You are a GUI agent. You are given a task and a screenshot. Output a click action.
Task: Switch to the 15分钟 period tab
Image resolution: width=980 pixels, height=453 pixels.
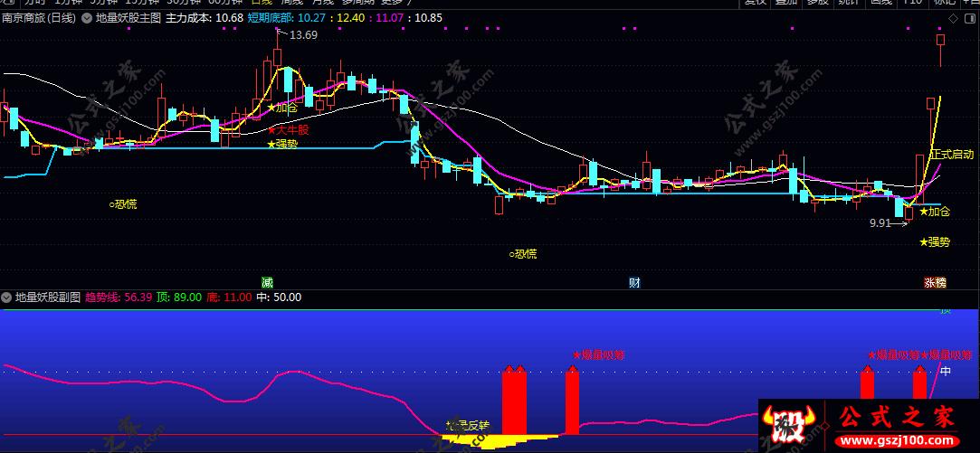[142, 2]
